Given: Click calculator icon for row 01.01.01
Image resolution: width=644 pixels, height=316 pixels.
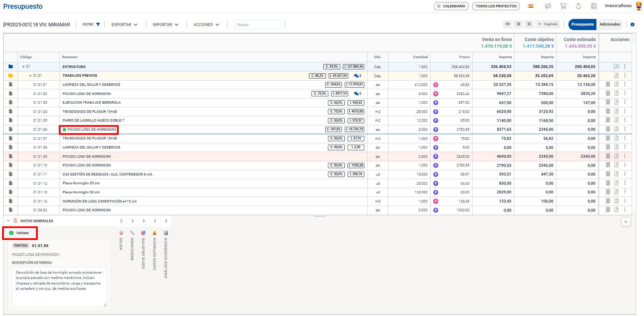Looking at the screenshot, I should (608, 84).
